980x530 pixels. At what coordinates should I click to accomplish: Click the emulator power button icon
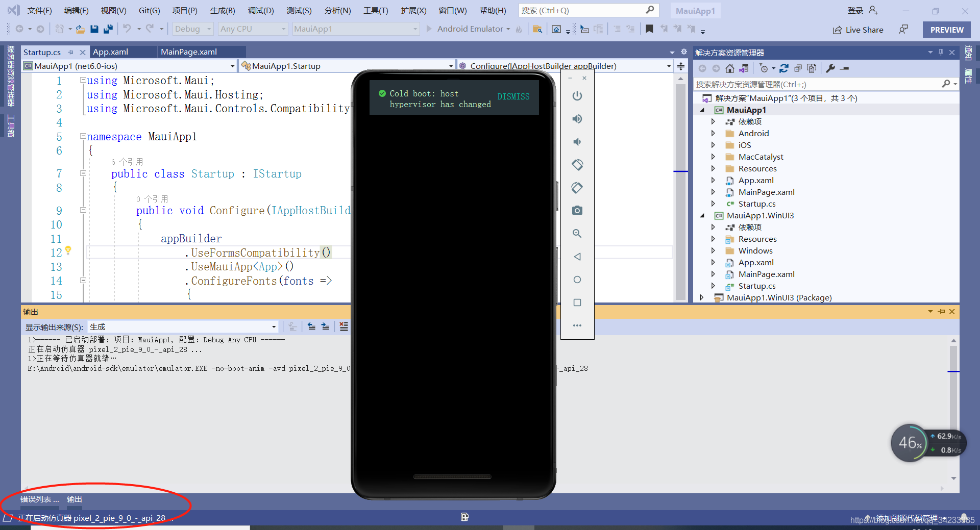(577, 96)
